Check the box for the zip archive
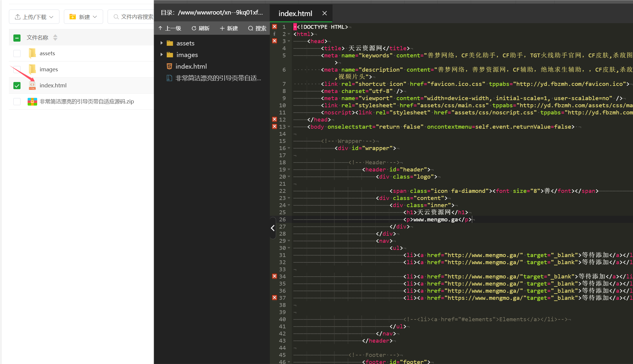 tap(17, 102)
